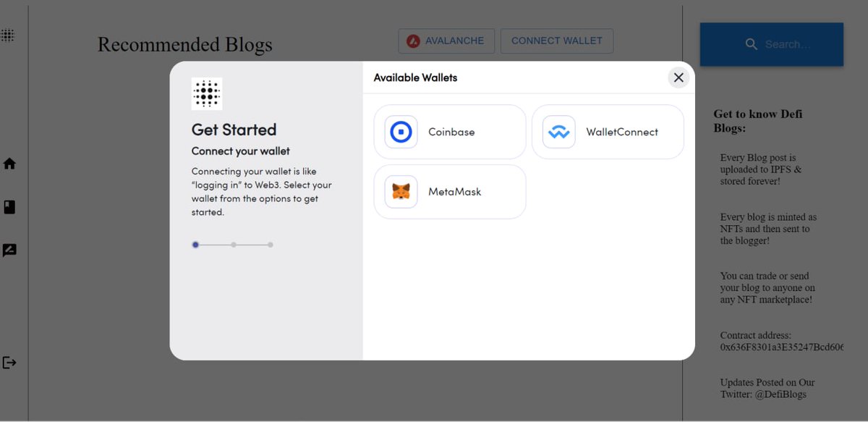Viewport: 868px width, 422px height.
Task: Click the Available Wallets title
Action: tap(415, 77)
